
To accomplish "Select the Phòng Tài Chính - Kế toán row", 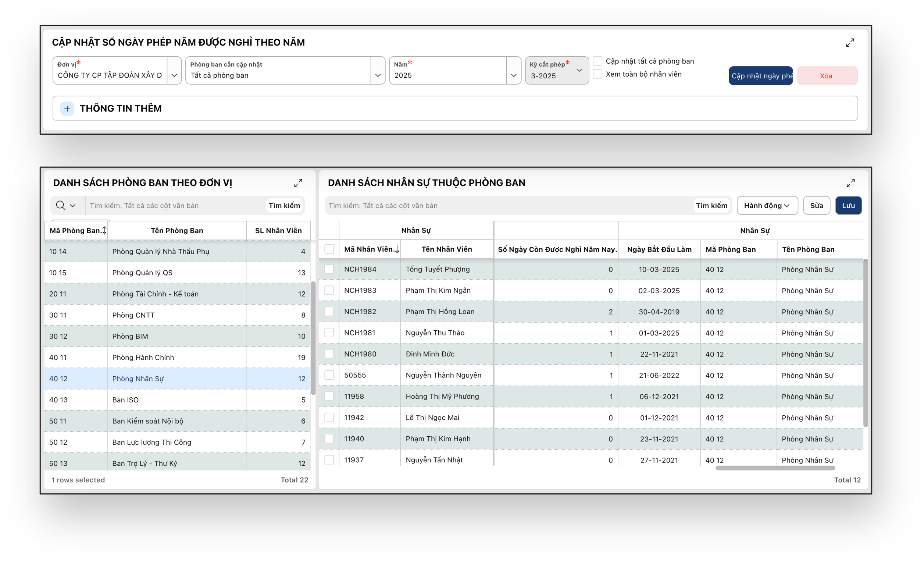I will pos(177,294).
